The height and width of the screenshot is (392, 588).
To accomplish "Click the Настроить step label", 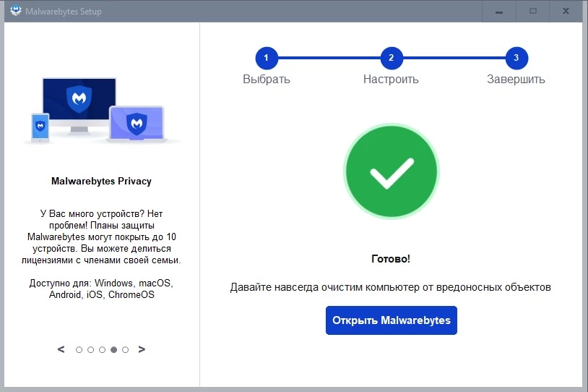I will point(391,80).
